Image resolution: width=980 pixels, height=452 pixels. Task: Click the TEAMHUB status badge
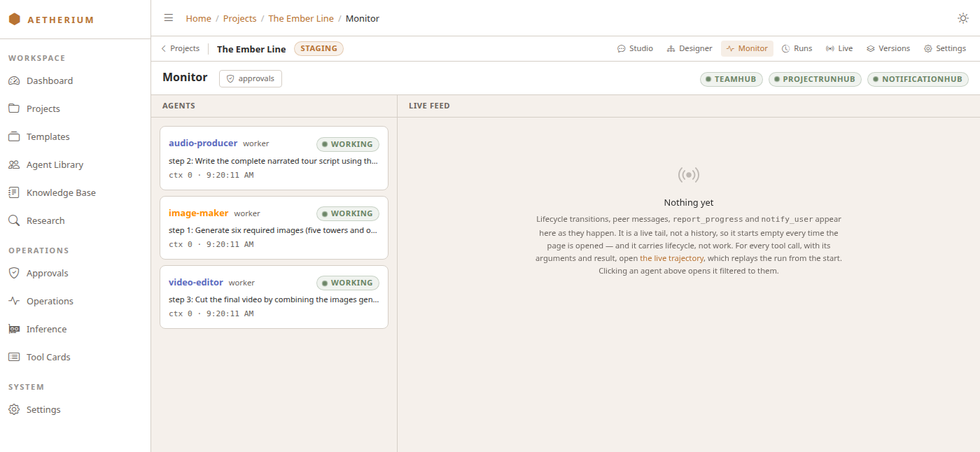(x=731, y=79)
